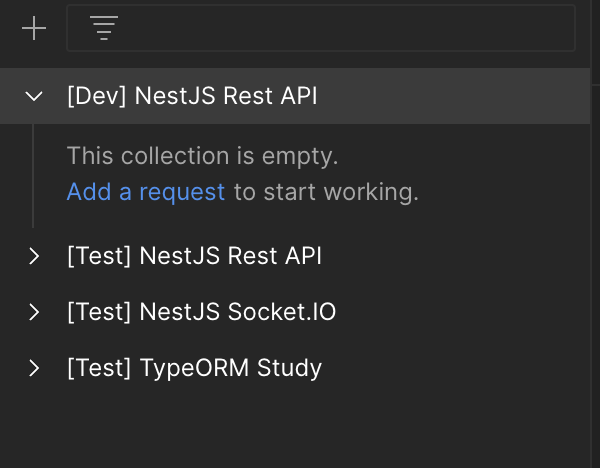This screenshot has width=600, height=468.
Task: Expand the [Test] TypeORM Study chevron
Action: click(34, 368)
